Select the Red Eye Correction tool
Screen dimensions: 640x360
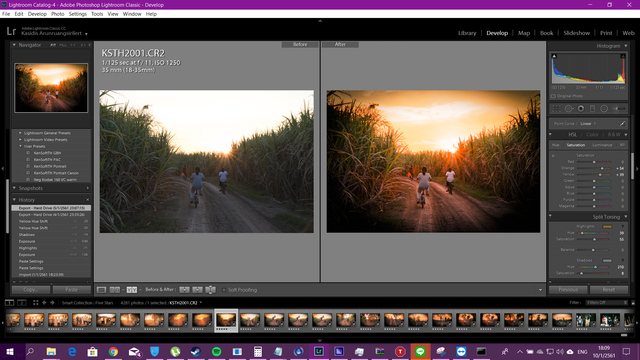(x=581, y=109)
